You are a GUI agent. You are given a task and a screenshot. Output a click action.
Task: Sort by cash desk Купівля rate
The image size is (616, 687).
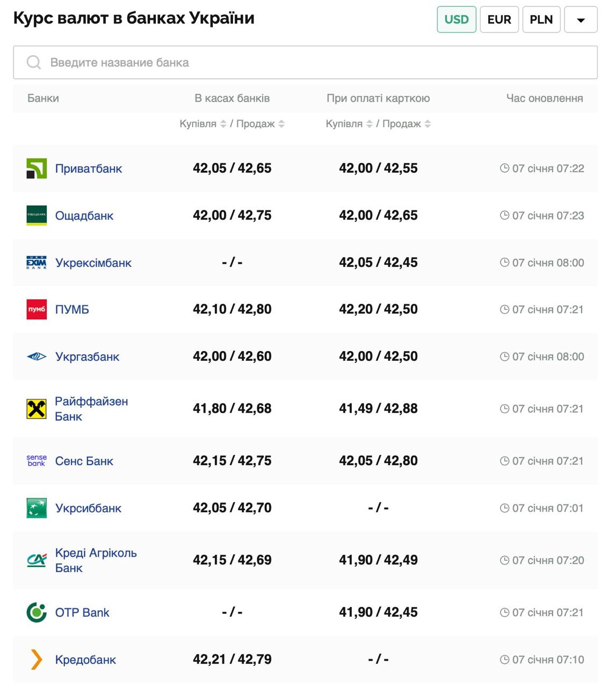click(223, 124)
